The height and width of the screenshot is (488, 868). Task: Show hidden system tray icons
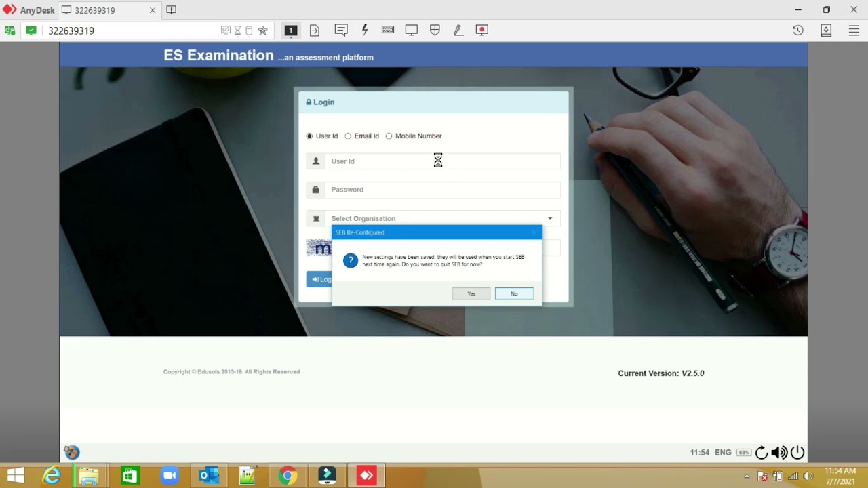(x=747, y=476)
